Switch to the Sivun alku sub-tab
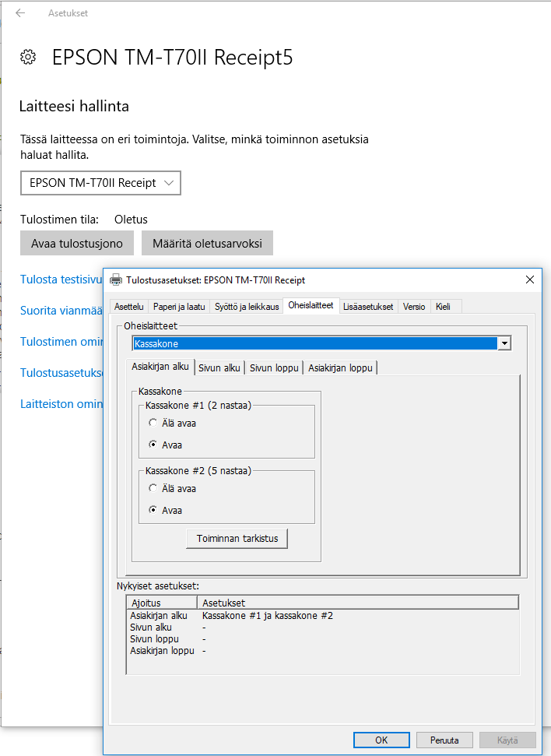The image size is (551, 756). tap(219, 367)
